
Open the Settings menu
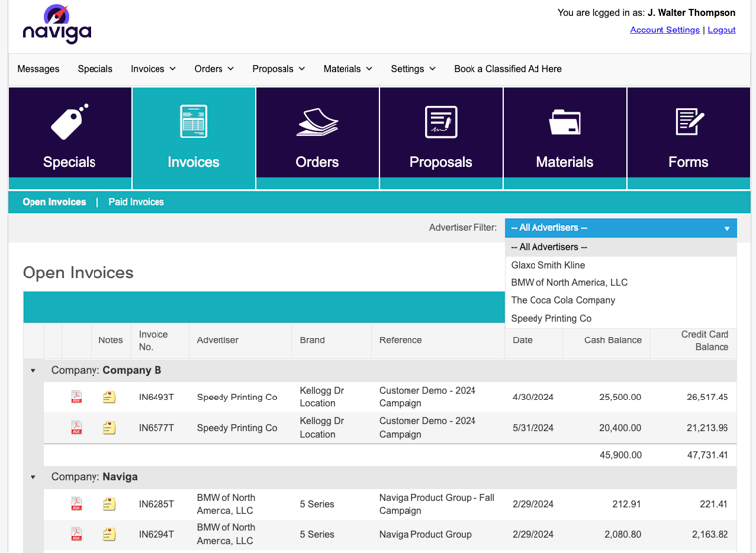point(412,69)
